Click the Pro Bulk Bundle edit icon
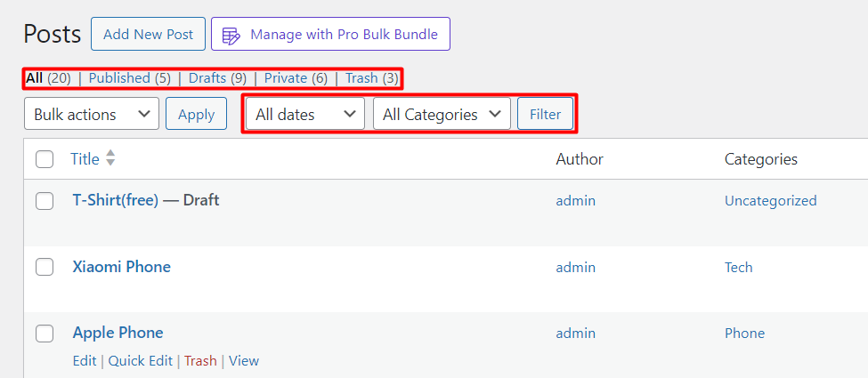The width and height of the screenshot is (868, 378). coord(231,35)
